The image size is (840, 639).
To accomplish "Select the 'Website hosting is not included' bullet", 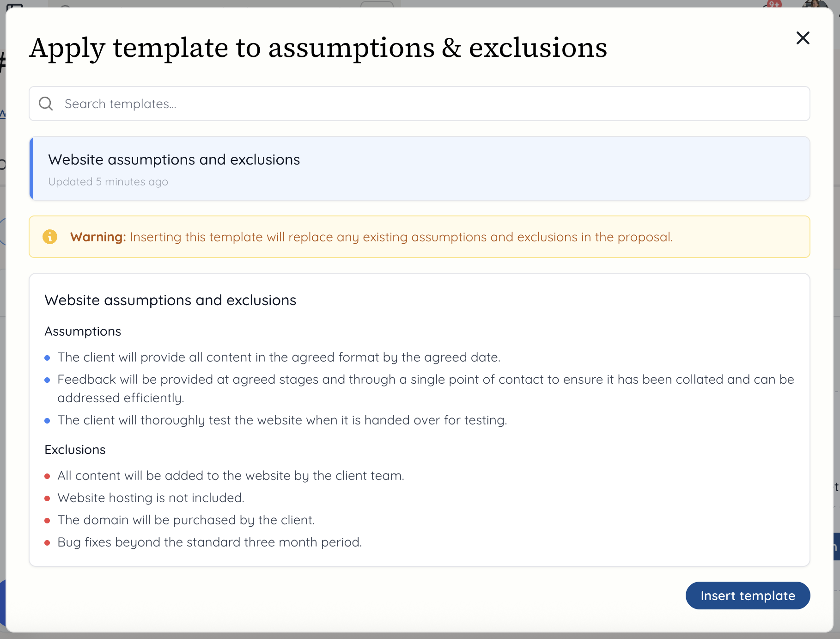I will coord(150,498).
